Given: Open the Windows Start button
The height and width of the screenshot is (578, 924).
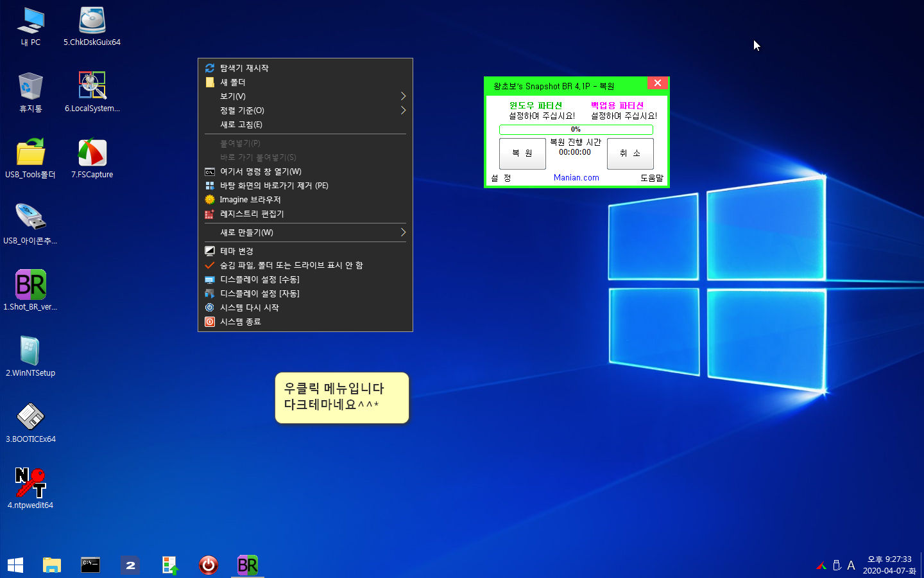Looking at the screenshot, I should click(x=15, y=565).
